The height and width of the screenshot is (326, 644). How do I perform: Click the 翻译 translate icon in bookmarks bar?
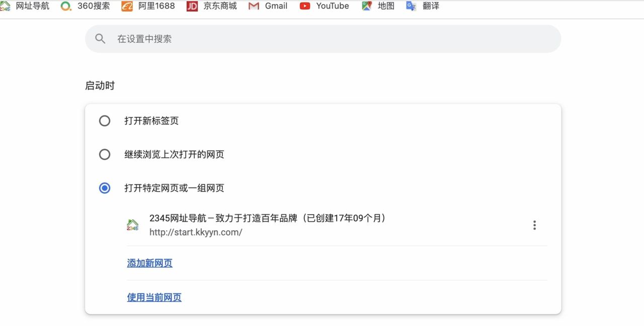(411, 6)
